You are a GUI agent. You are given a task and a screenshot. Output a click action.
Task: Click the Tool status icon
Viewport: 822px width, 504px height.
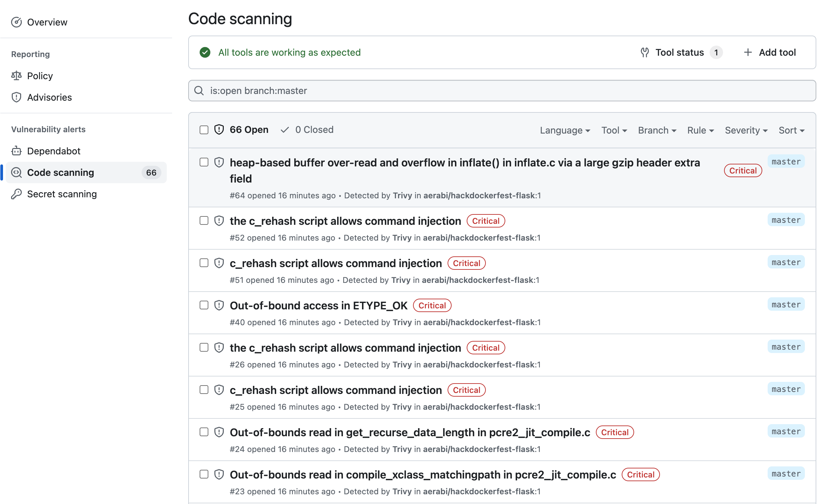coord(645,52)
